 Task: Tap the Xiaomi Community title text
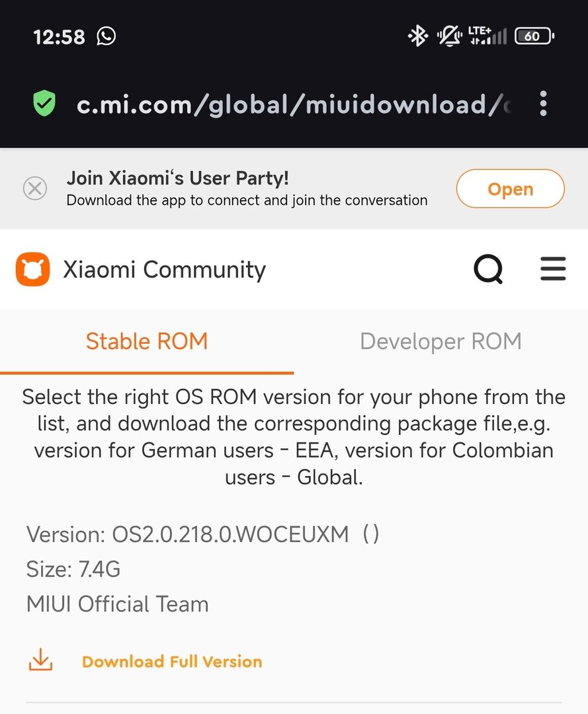(165, 270)
